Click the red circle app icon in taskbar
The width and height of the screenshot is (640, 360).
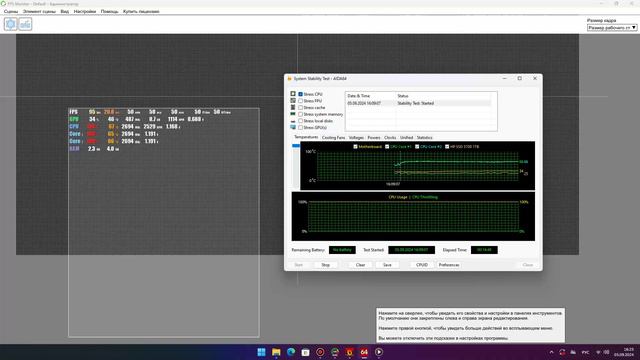tap(320, 352)
